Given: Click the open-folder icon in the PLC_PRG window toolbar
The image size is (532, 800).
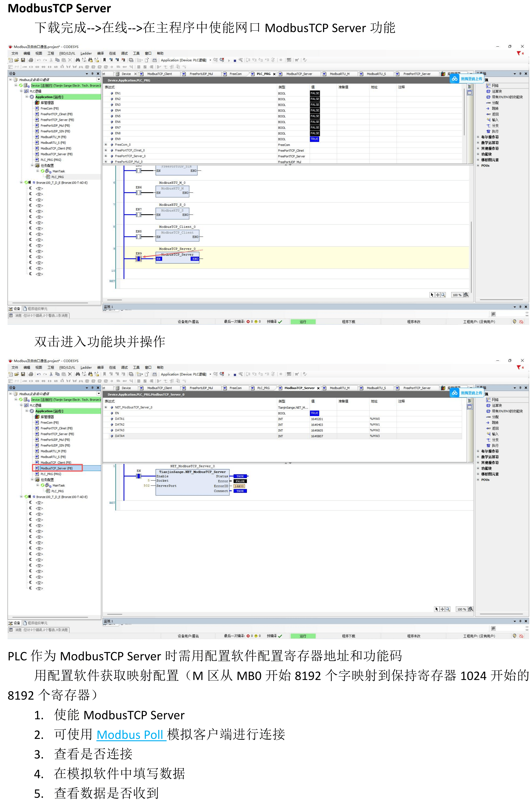Looking at the screenshot, I should (x=17, y=60).
